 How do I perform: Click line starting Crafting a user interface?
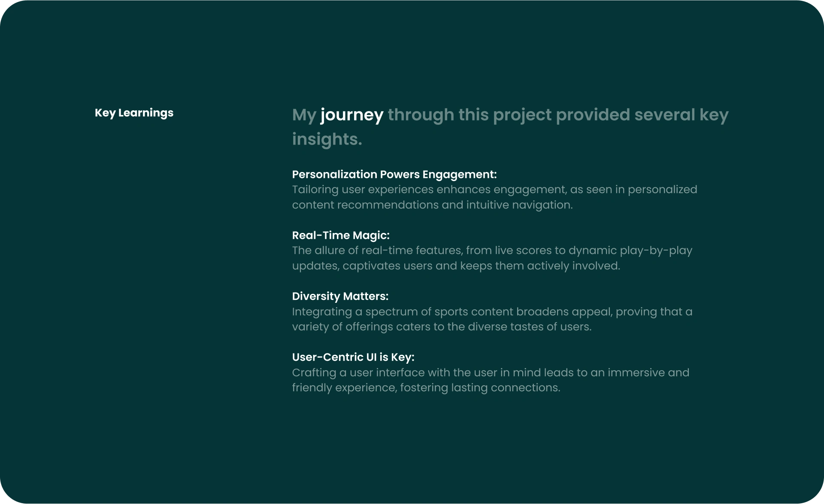click(x=491, y=373)
